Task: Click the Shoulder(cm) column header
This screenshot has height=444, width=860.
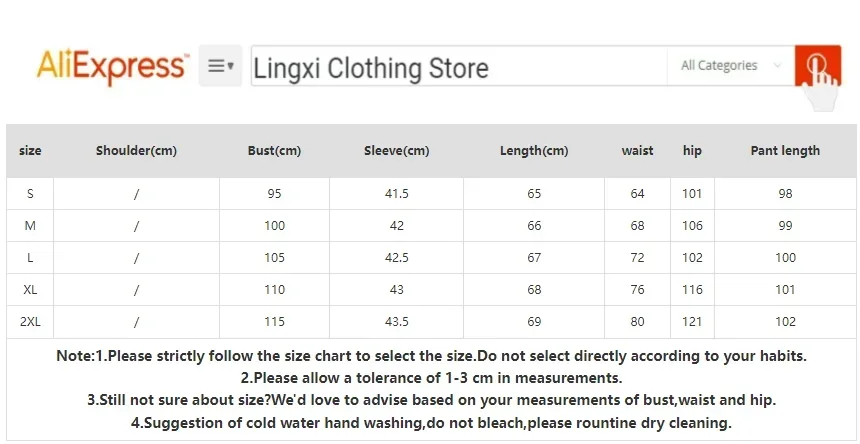Action: pos(136,151)
